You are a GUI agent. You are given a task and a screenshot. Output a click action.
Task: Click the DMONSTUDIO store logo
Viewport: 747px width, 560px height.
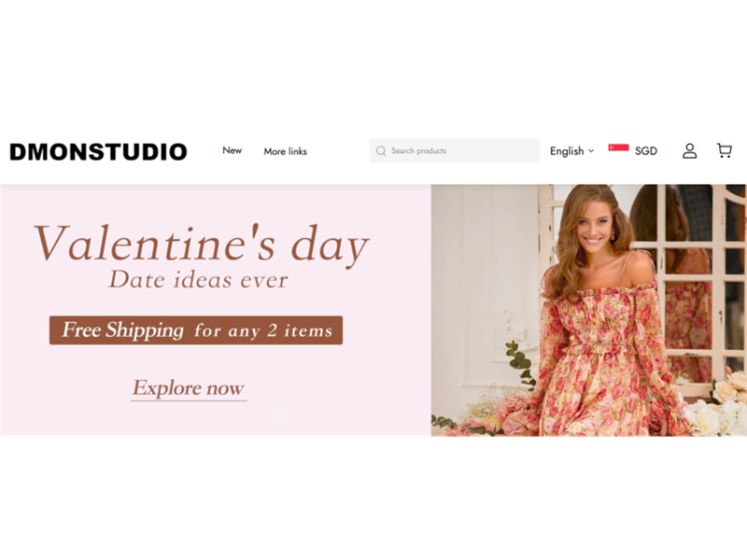click(98, 152)
